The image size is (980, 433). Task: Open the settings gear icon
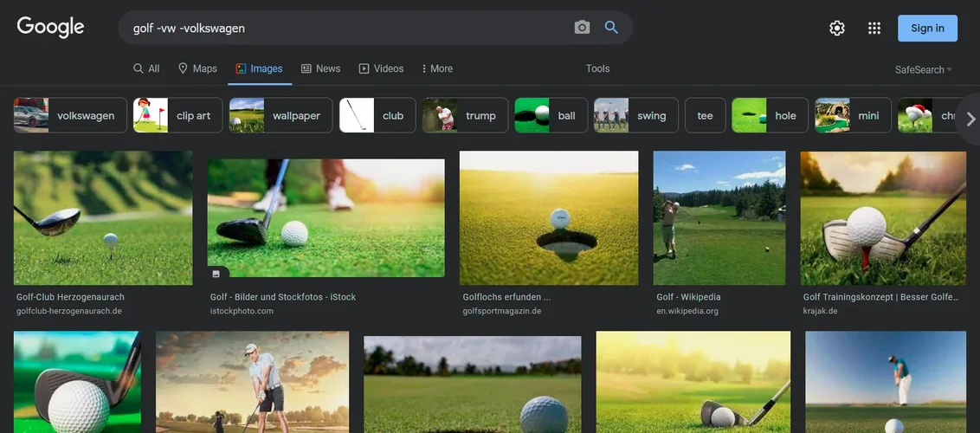[837, 28]
